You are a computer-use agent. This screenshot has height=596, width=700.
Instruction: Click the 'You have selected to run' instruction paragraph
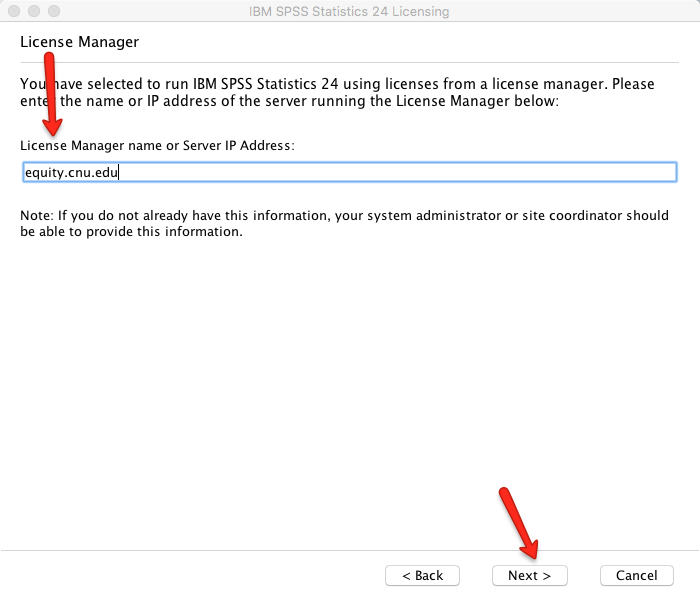point(337,92)
